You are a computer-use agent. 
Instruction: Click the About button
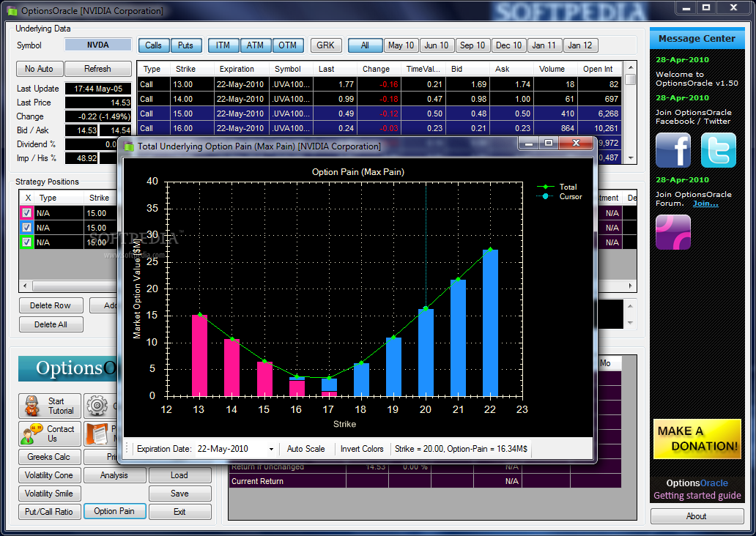click(697, 516)
